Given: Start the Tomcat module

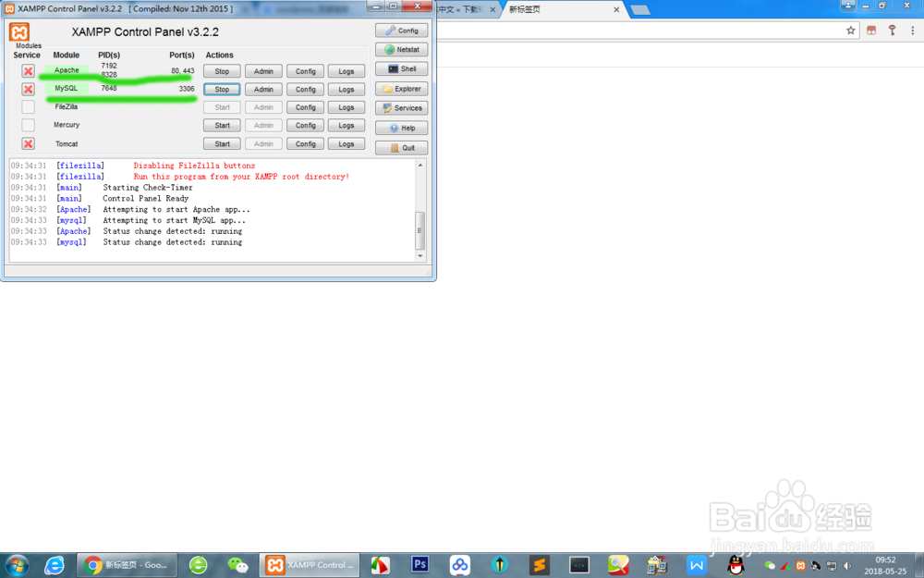Looking at the screenshot, I should pyautogui.click(x=222, y=144).
